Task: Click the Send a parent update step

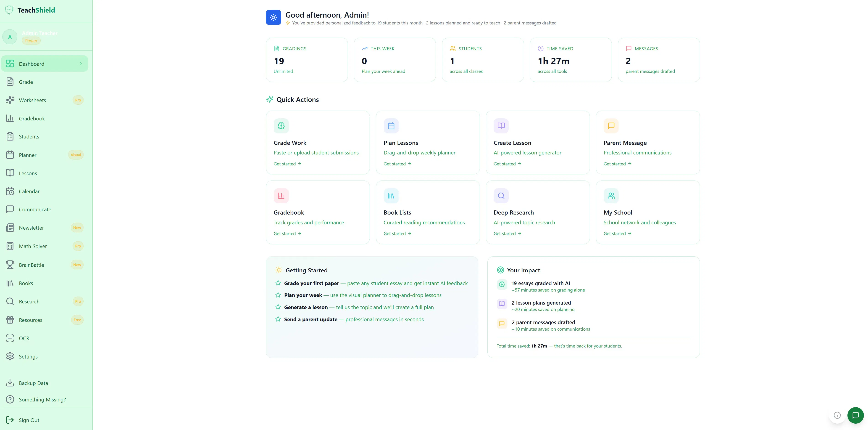Action: [x=350, y=320]
